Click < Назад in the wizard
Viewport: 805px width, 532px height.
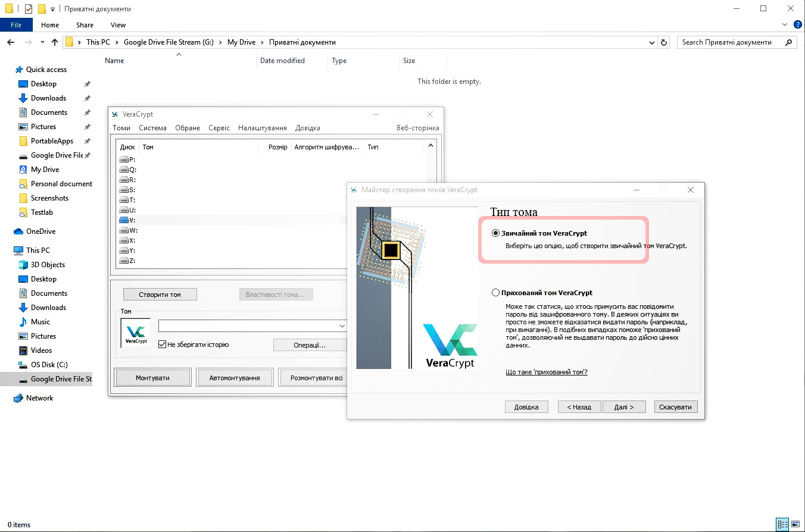point(579,407)
